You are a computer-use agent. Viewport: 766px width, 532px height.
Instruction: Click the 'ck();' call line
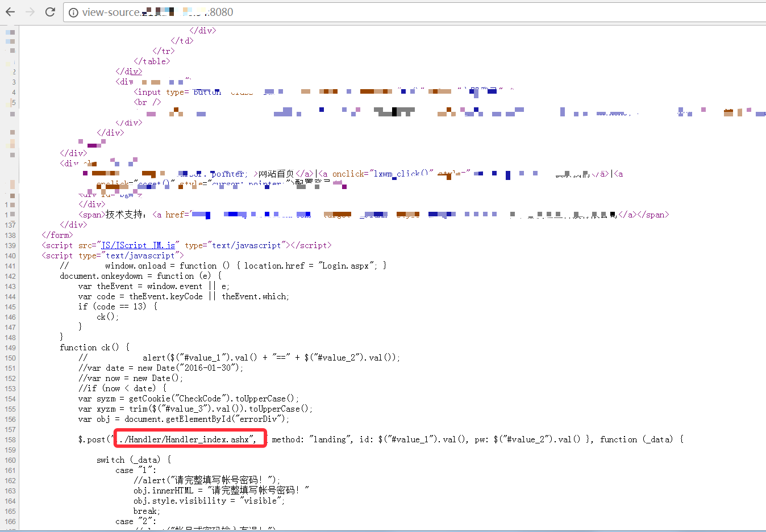(107, 317)
